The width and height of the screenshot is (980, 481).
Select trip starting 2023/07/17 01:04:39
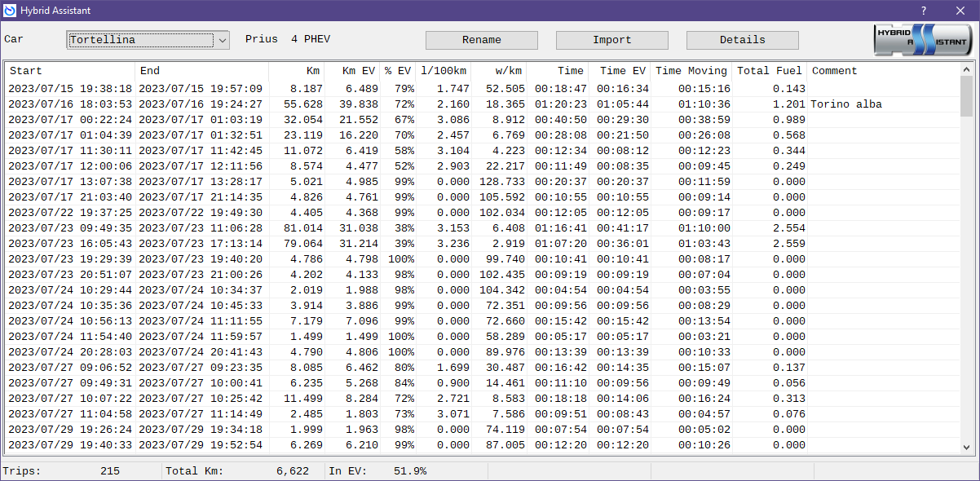pos(483,135)
